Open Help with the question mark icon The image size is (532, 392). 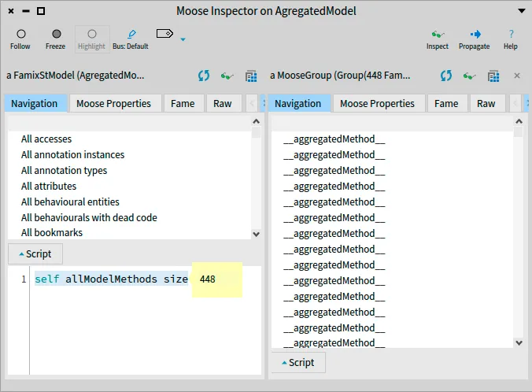tap(512, 34)
